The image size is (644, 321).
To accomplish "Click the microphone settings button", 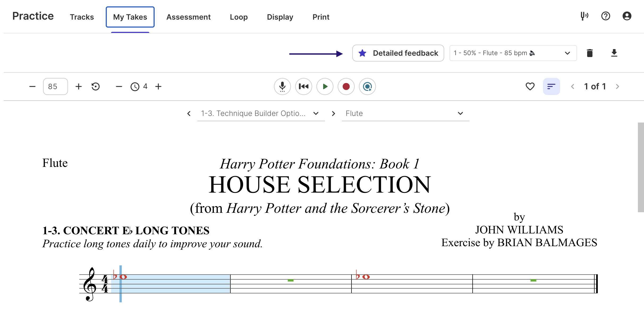I will pyautogui.click(x=282, y=86).
